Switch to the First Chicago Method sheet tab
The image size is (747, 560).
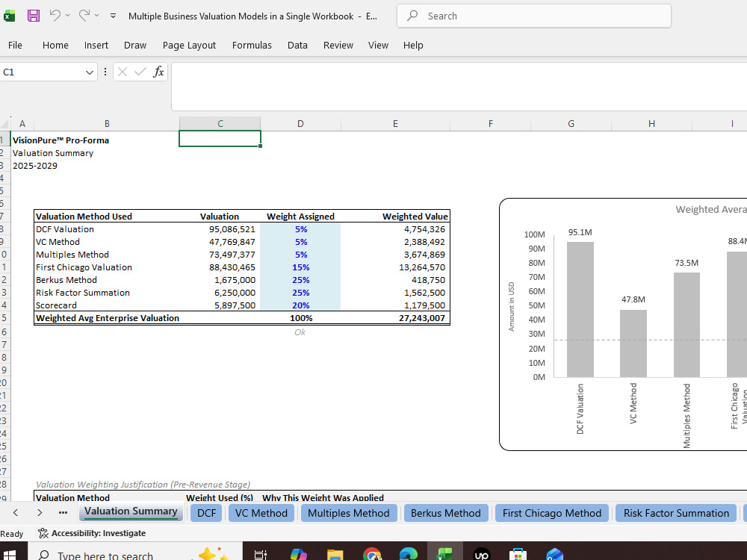tap(552, 514)
